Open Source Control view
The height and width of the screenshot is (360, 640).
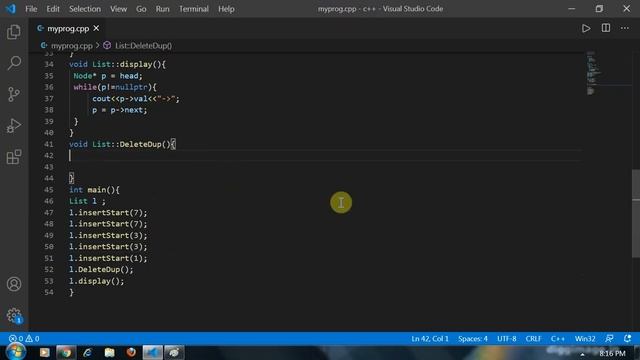[x=14, y=94]
